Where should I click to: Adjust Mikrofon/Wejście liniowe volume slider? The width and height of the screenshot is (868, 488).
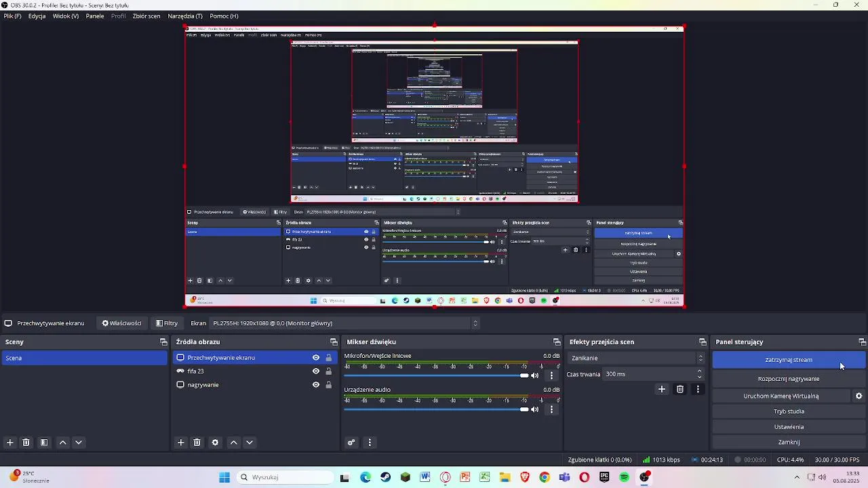(x=436, y=375)
